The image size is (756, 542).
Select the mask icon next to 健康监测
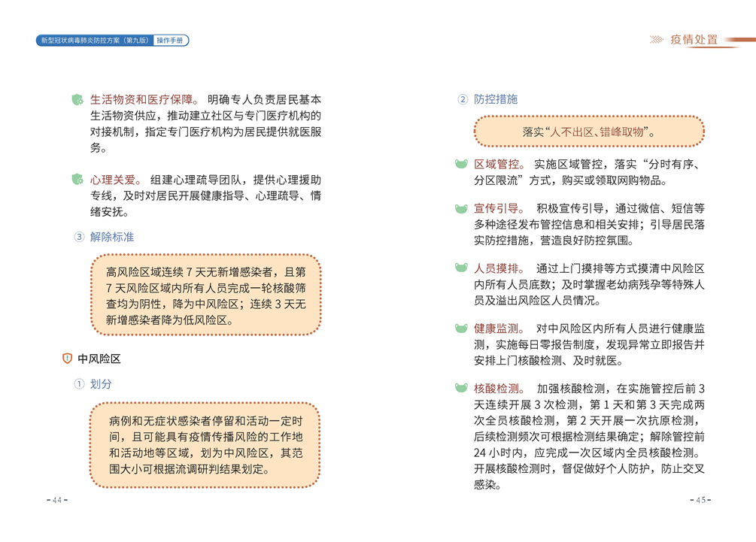point(461,329)
